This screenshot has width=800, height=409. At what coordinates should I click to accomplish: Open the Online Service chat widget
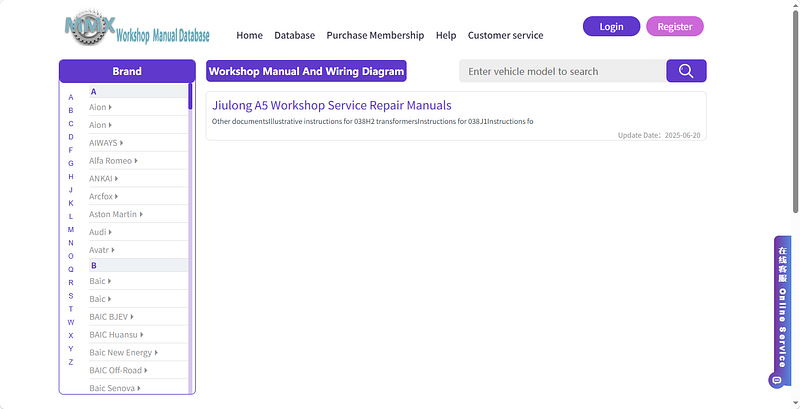pyautogui.click(x=782, y=312)
